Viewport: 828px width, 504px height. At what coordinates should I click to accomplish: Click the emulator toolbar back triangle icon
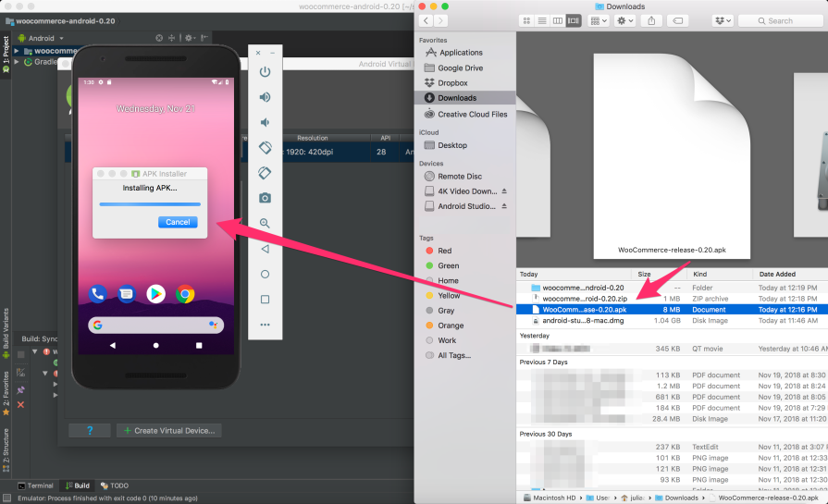(266, 249)
